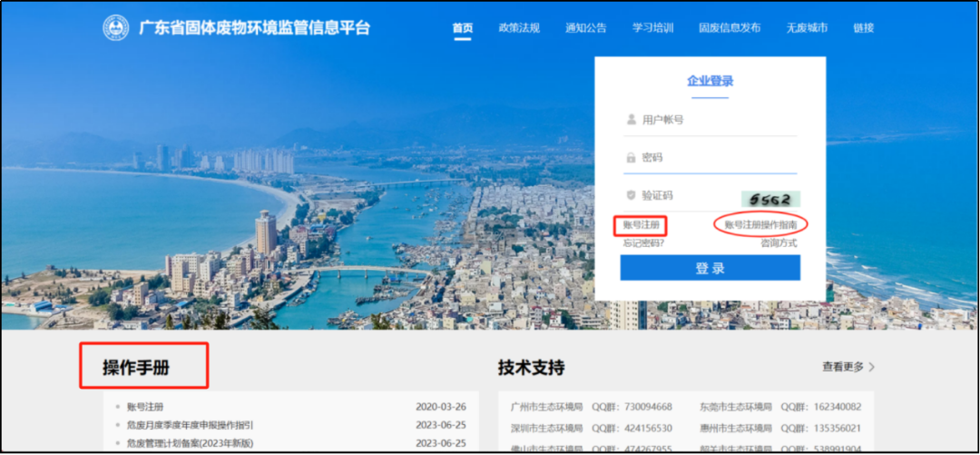980x455 pixels.
Task: Click QQ group number 424156530
Action: pos(648,429)
